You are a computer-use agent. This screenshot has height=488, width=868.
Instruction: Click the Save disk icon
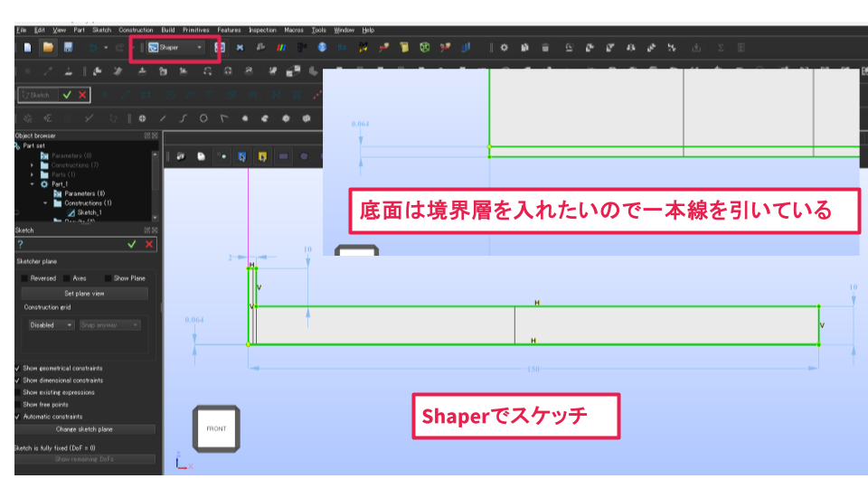click(68, 47)
